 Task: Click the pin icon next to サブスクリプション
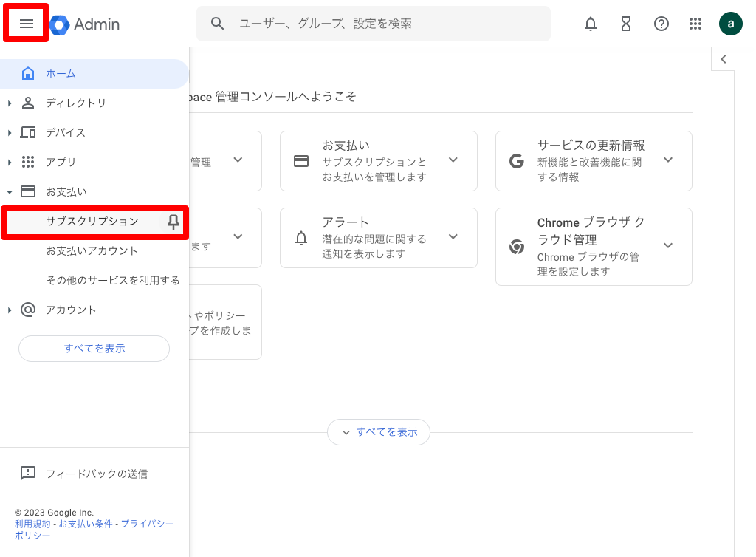(172, 221)
